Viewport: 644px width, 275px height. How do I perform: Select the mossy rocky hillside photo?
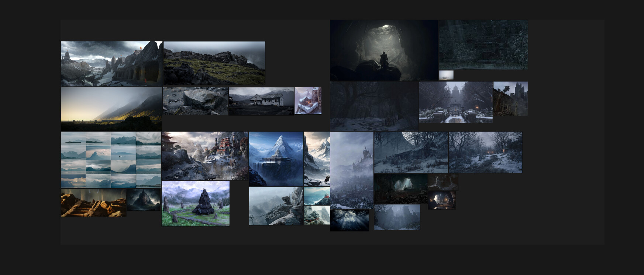pyautogui.click(x=214, y=63)
